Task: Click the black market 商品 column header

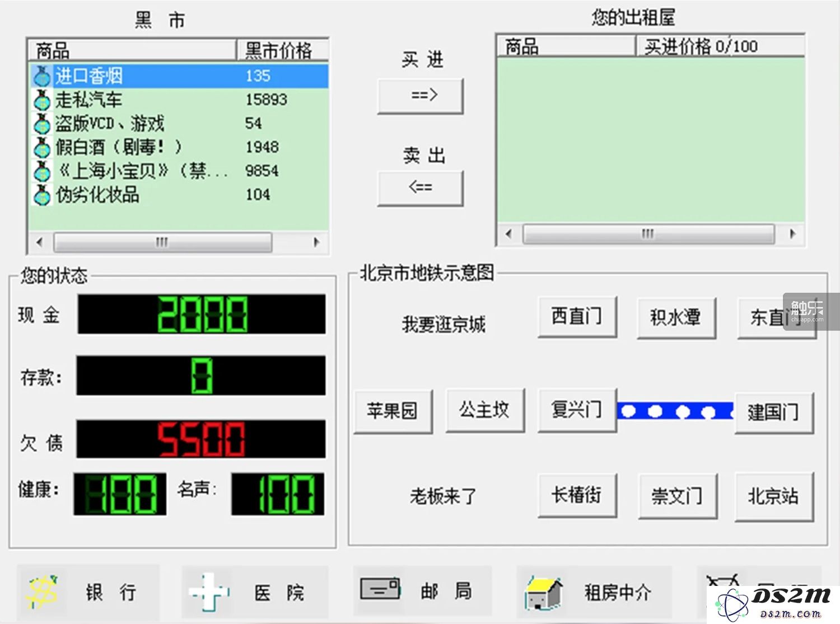Action: point(132,50)
